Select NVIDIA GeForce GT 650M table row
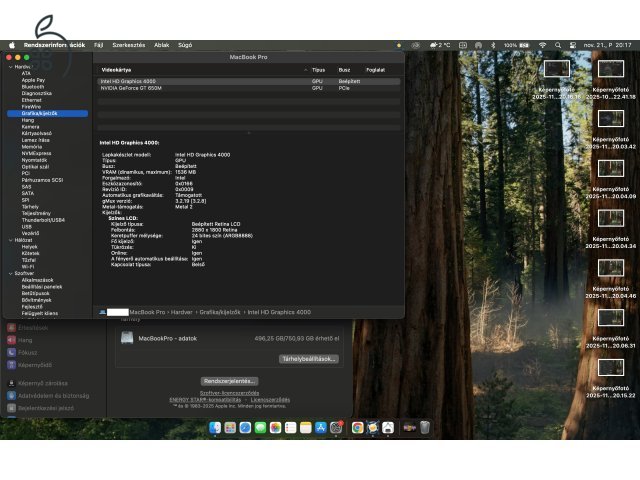640x480 pixels. 248,88
